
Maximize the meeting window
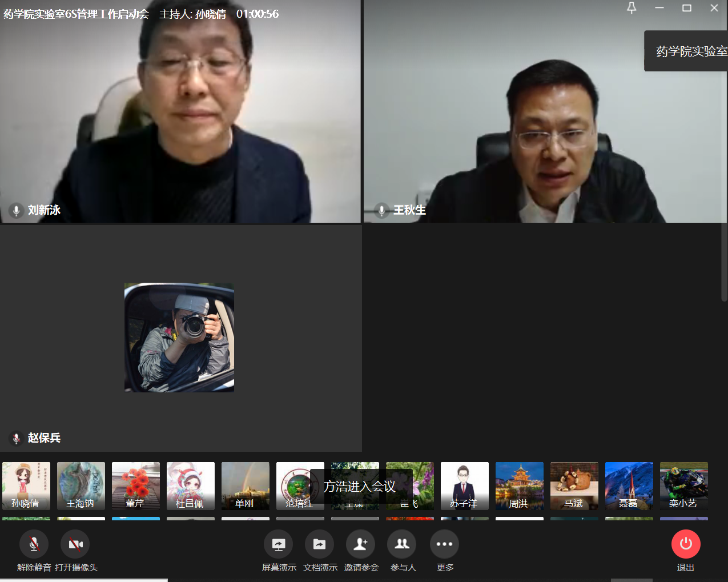tap(687, 8)
